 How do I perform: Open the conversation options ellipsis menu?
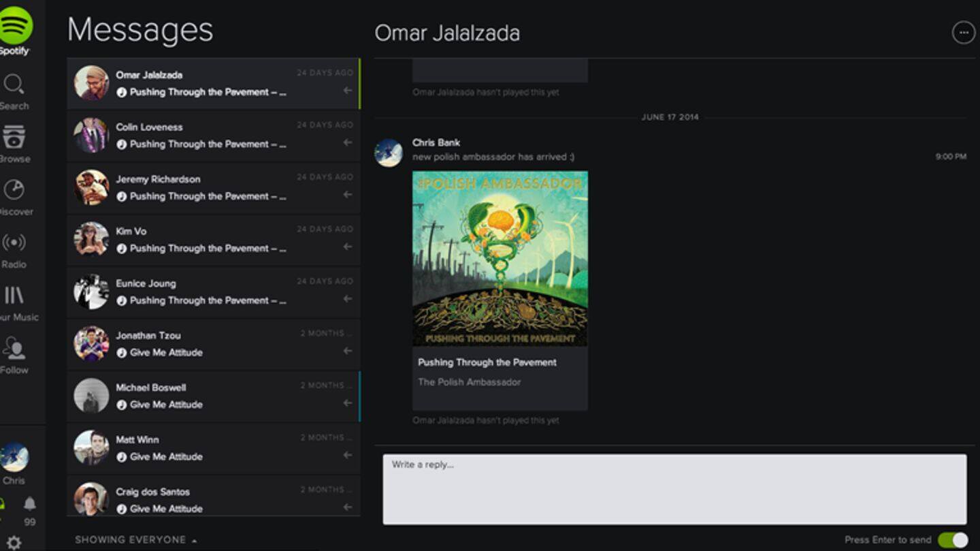point(963,31)
